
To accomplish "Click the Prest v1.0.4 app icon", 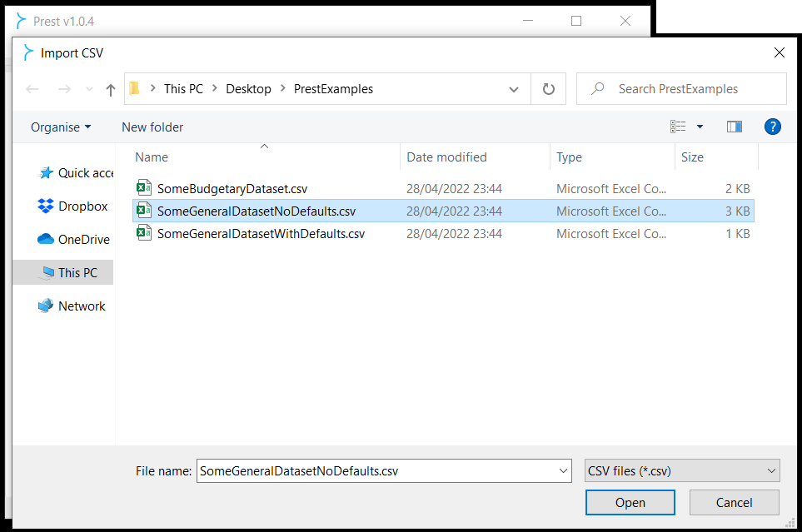I will click(x=21, y=21).
